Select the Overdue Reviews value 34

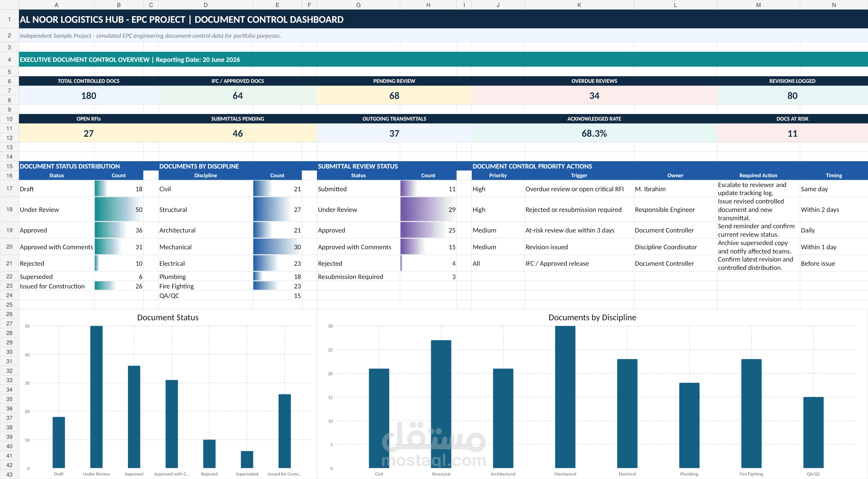pyautogui.click(x=594, y=95)
